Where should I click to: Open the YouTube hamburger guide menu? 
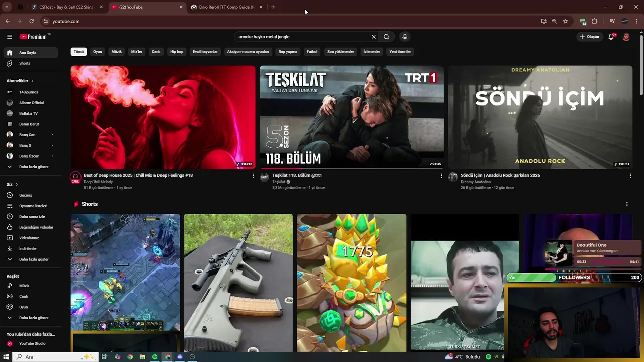pyautogui.click(x=9, y=37)
